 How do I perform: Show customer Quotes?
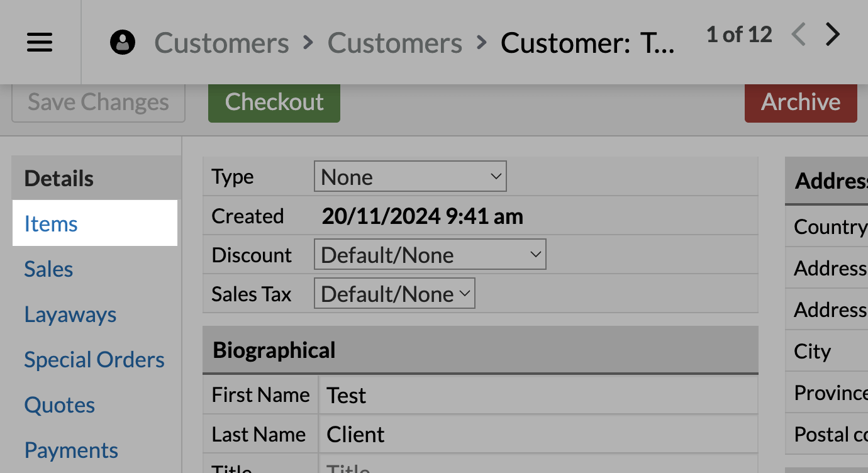tap(60, 404)
